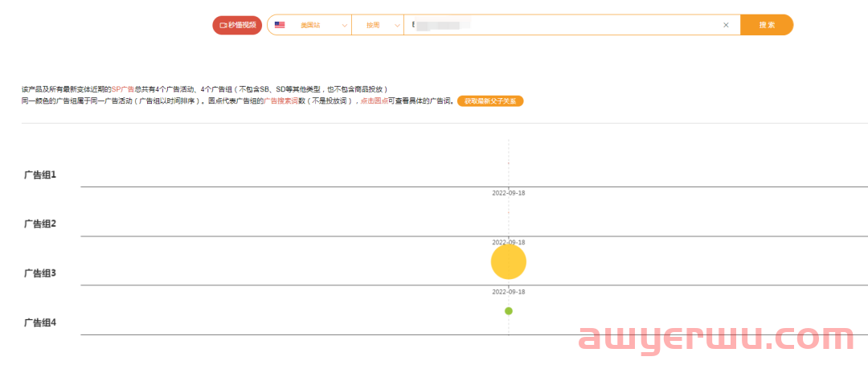The width and height of the screenshot is (868, 365).
Task: Select the 广告组2 row label
Action: 39,224
